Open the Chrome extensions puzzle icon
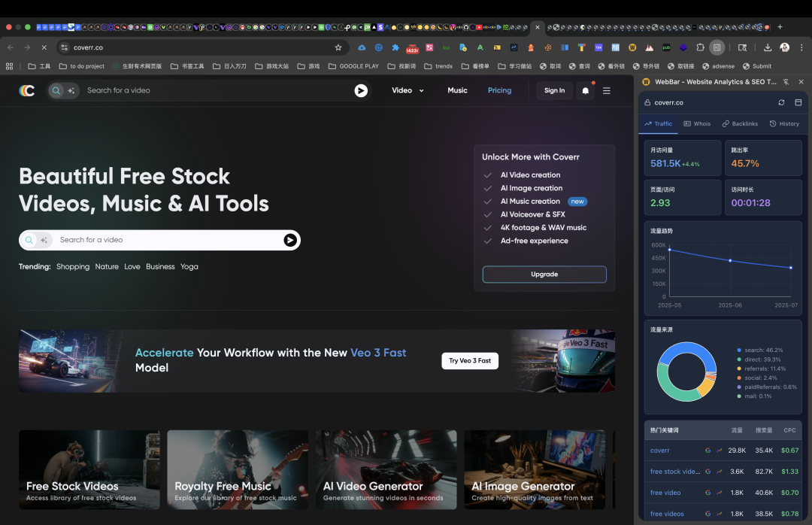 pos(700,47)
